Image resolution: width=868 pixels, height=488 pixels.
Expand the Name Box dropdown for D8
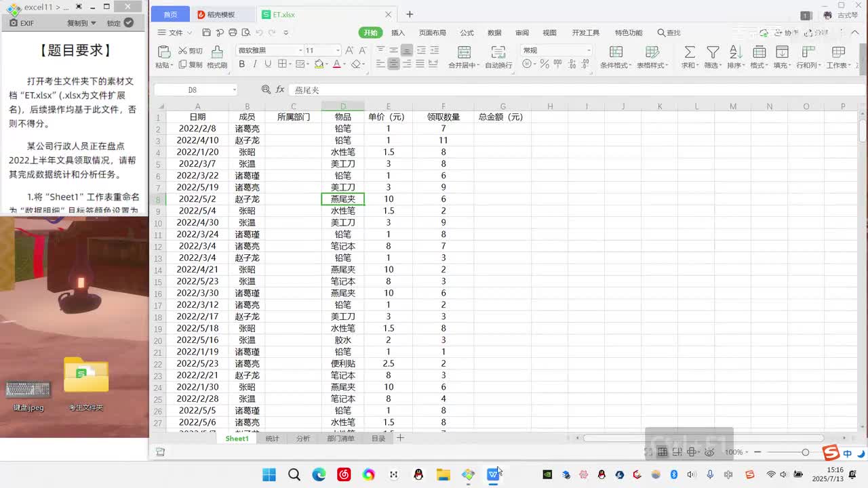pos(234,89)
